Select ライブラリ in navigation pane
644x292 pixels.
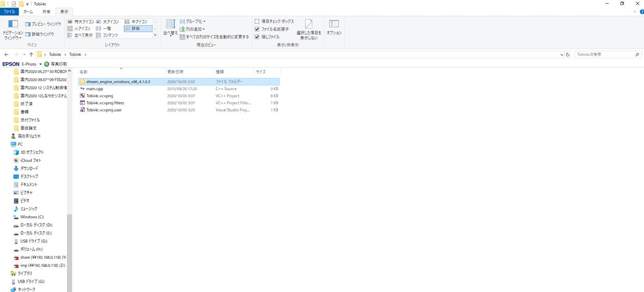coord(21,274)
